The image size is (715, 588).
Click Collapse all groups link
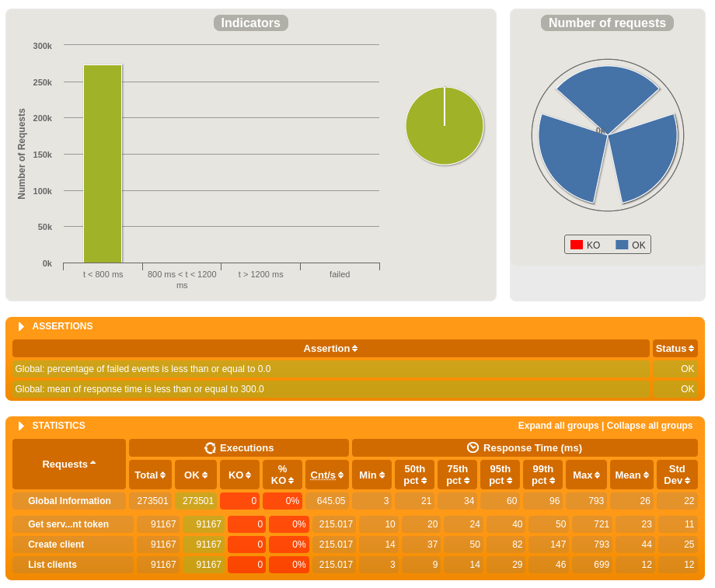650,426
